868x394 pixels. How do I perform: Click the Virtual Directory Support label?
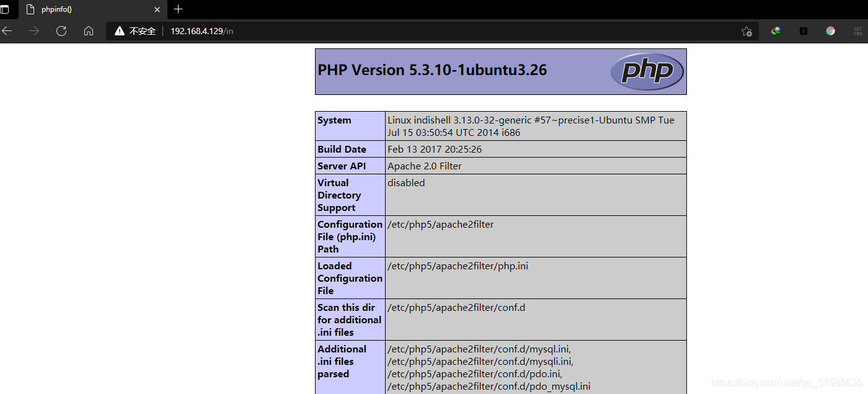(x=339, y=195)
